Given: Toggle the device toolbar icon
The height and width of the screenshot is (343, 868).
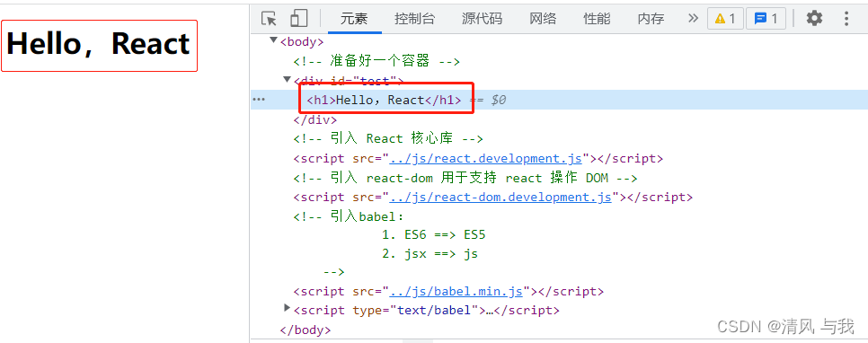Looking at the screenshot, I should click(299, 18).
